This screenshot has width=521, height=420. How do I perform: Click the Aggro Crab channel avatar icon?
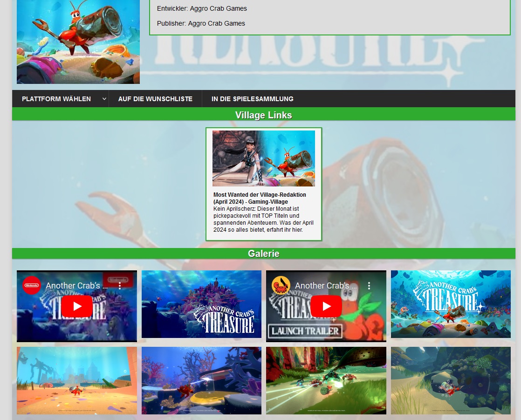[281, 285]
